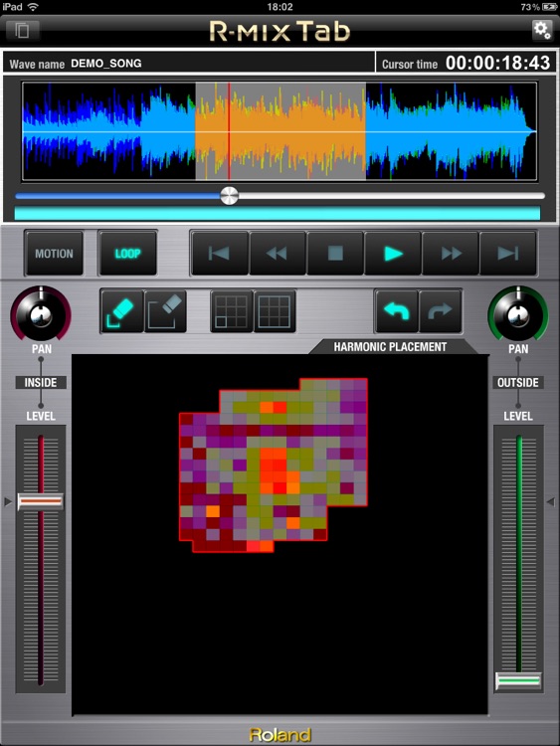The height and width of the screenshot is (746, 560).
Task: Click the cyan loop range bar
Action: (278, 213)
